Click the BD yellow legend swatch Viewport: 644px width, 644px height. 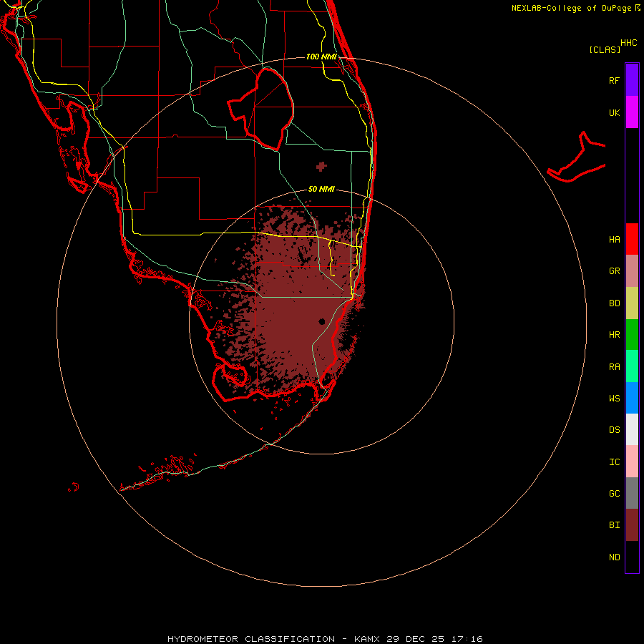pos(632,303)
